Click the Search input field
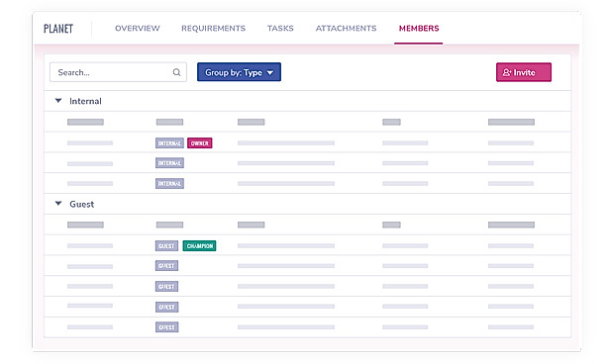This screenshot has width=607, height=364. click(x=118, y=72)
